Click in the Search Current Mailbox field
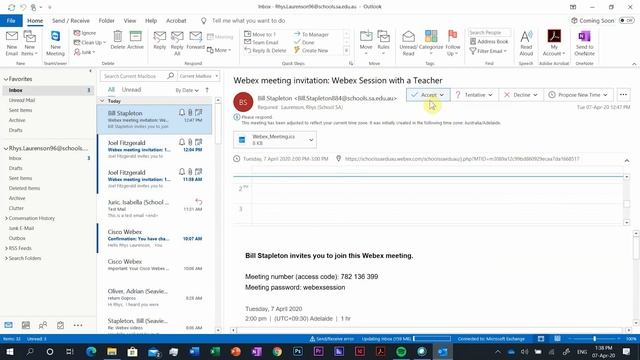Viewport: 640px width, 360px height. point(135,76)
